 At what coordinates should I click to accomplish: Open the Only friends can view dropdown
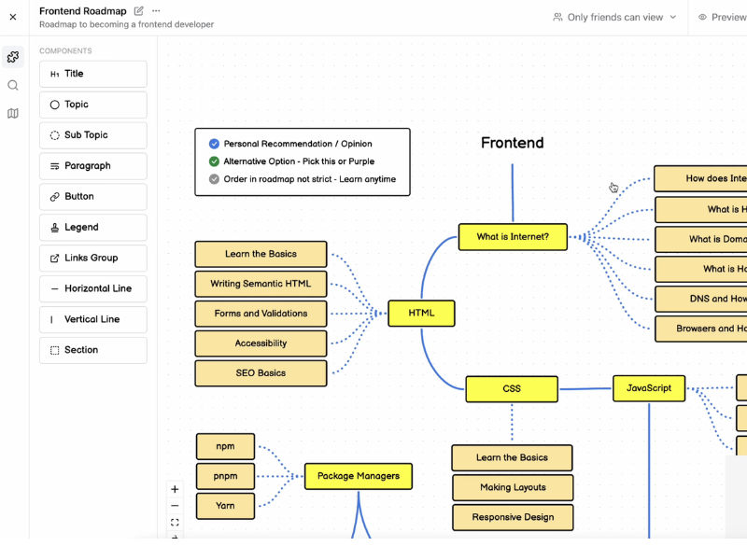614,17
